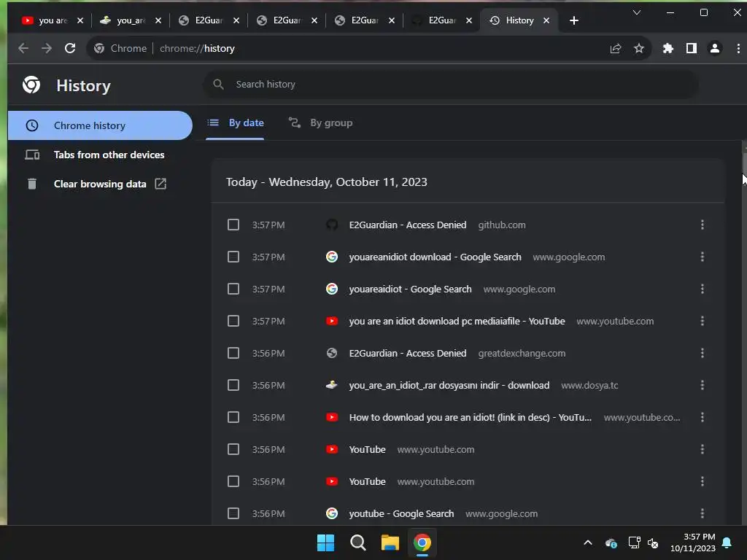Open actions menu for 'youareanidiot download' entry
Screen dimensions: 747x560
(703, 257)
